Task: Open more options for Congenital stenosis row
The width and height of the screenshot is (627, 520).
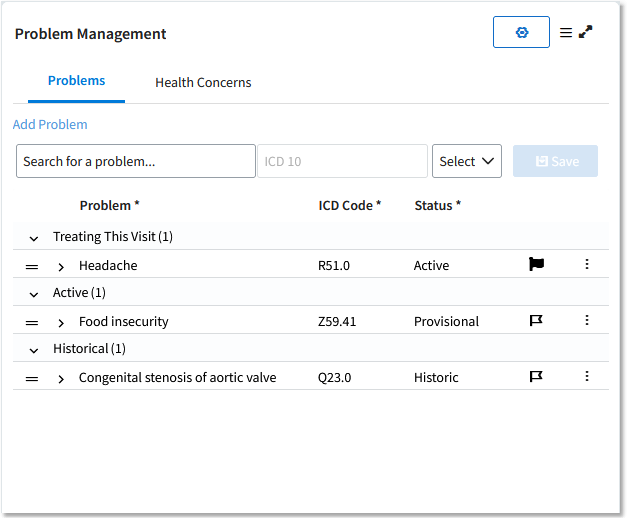Action: 587,376
